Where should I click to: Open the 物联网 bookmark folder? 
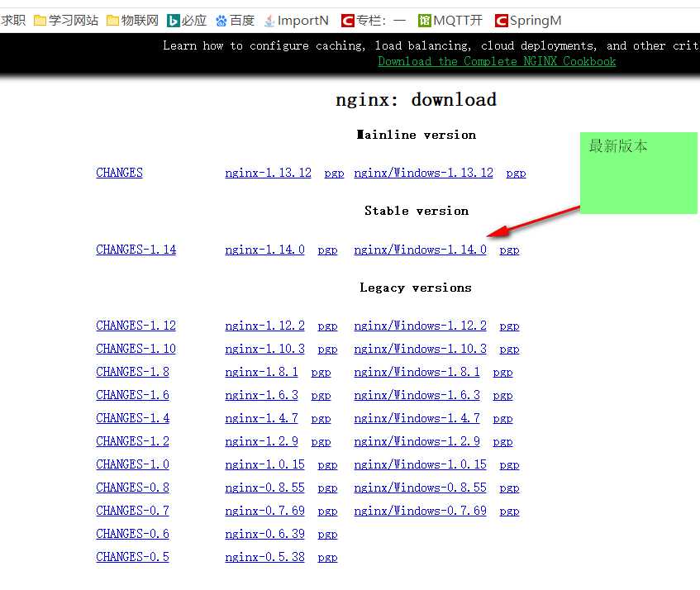pyautogui.click(x=132, y=21)
